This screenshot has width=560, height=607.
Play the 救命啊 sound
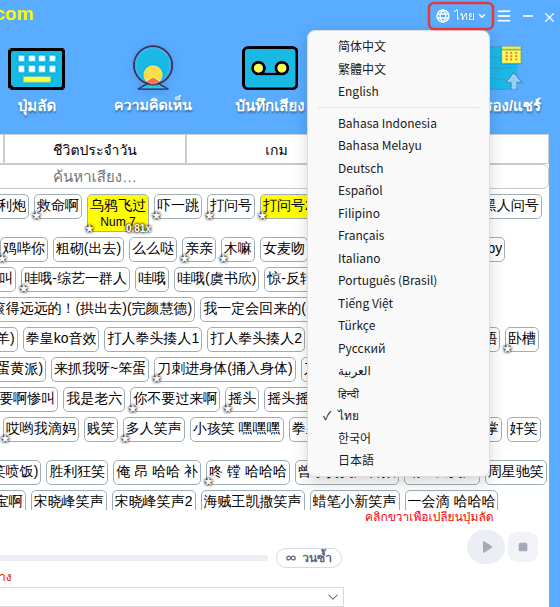[x=58, y=206]
